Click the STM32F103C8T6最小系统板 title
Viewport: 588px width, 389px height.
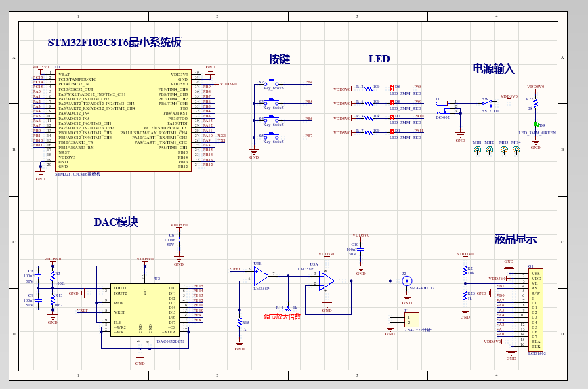[114, 42]
